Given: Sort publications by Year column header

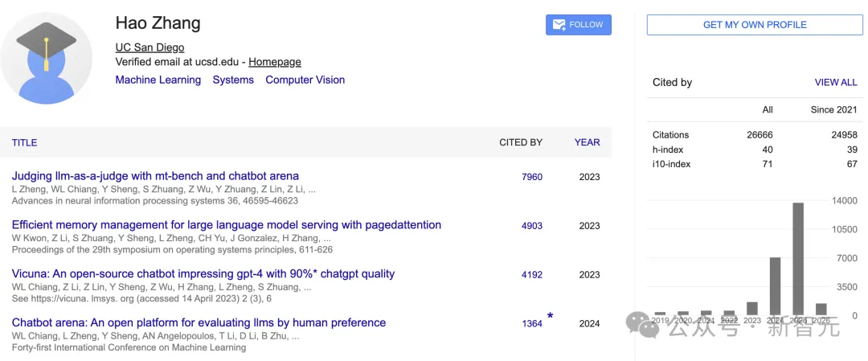Looking at the screenshot, I should pyautogui.click(x=587, y=142).
